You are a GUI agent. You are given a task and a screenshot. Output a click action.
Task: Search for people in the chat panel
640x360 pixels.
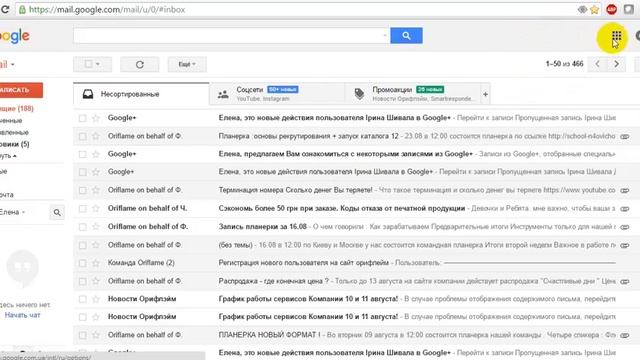[x=57, y=212]
